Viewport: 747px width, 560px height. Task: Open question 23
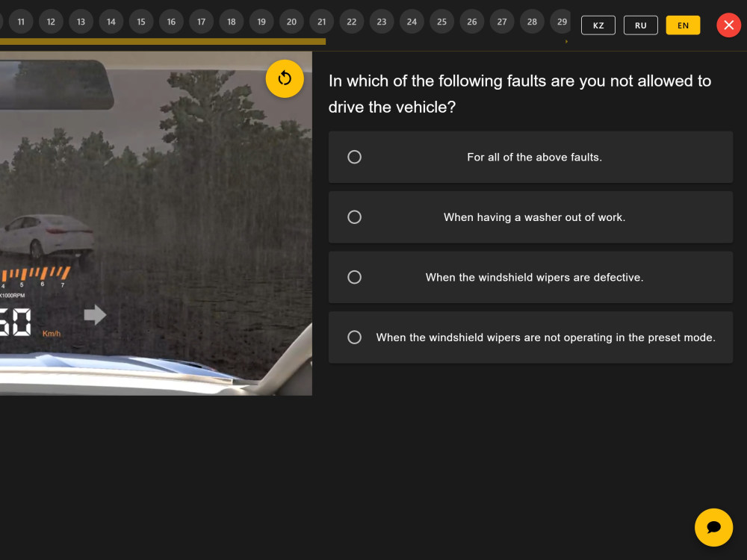pyautogui.click(x=382, y=22)
